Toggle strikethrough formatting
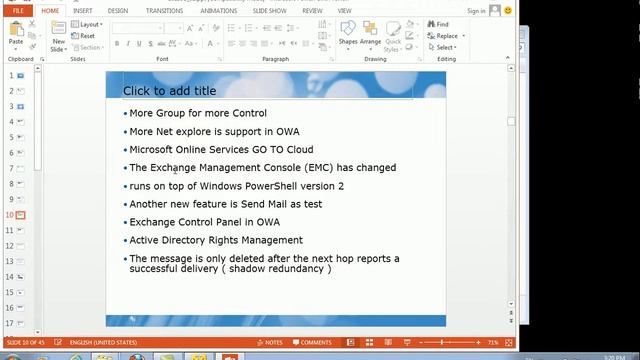 point(161,44)
